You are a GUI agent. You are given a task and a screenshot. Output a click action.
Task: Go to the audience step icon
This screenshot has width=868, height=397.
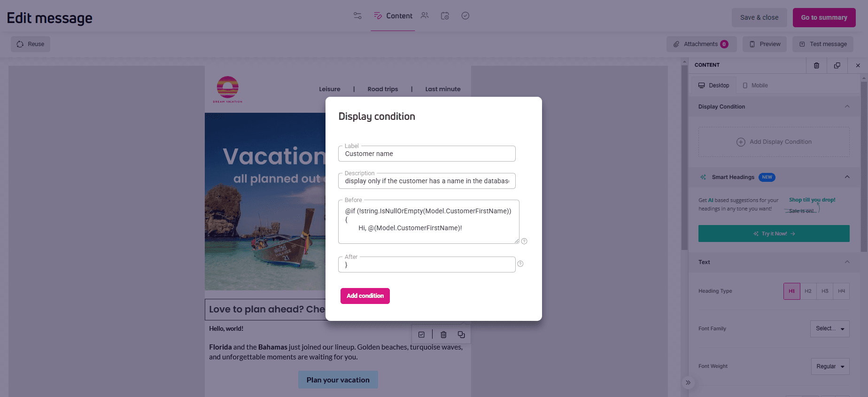point(425,16)
